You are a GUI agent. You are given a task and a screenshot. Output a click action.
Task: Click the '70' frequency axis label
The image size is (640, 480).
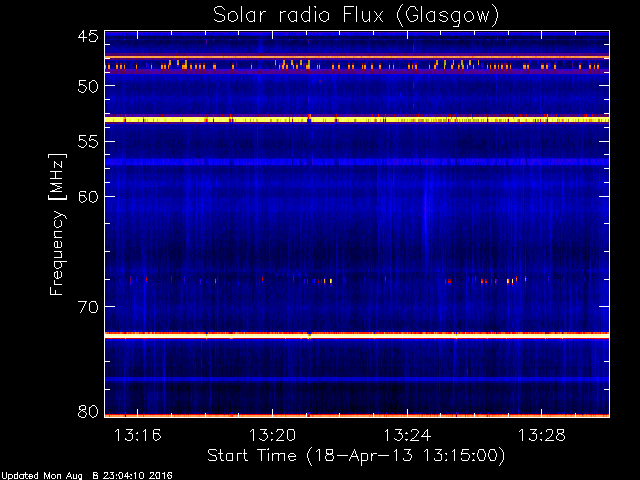click(88, 307)
